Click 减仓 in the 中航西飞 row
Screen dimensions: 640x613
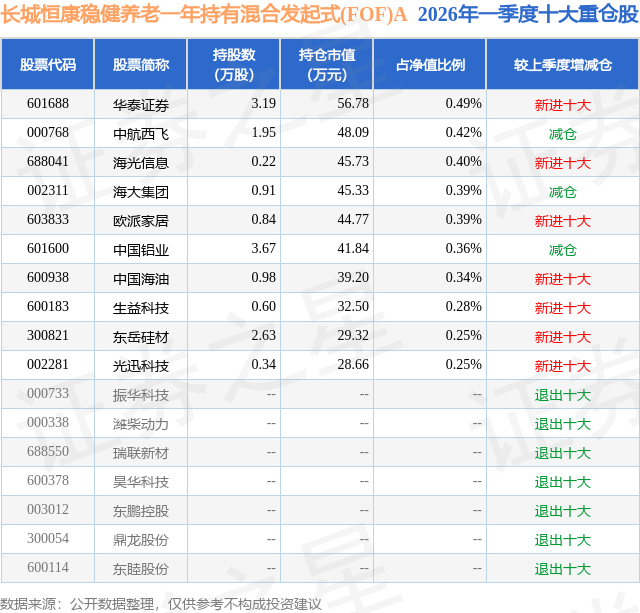click(x=563, y=134)
